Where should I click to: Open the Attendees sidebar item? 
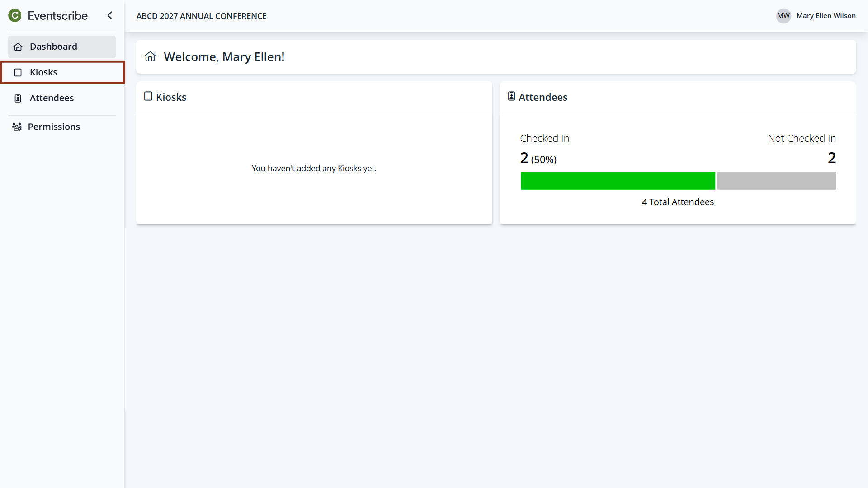click(x=52, y=98)
